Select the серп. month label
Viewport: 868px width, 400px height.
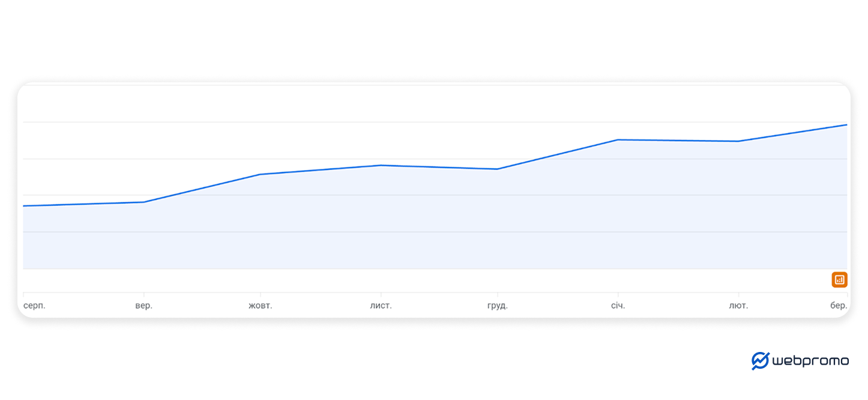pos(34,306)
